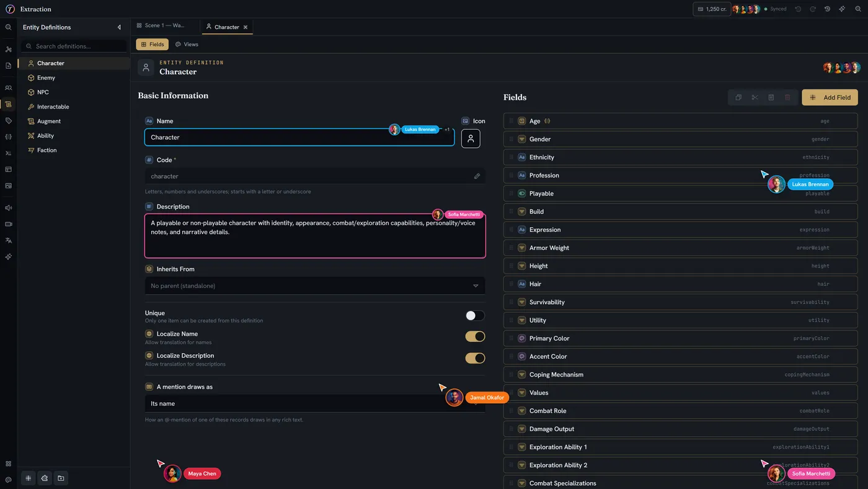Viewport: 868px width, 489px height.
Task: Select Ability in definitions list
Action: pyautogui.click(x=74, y=135)
